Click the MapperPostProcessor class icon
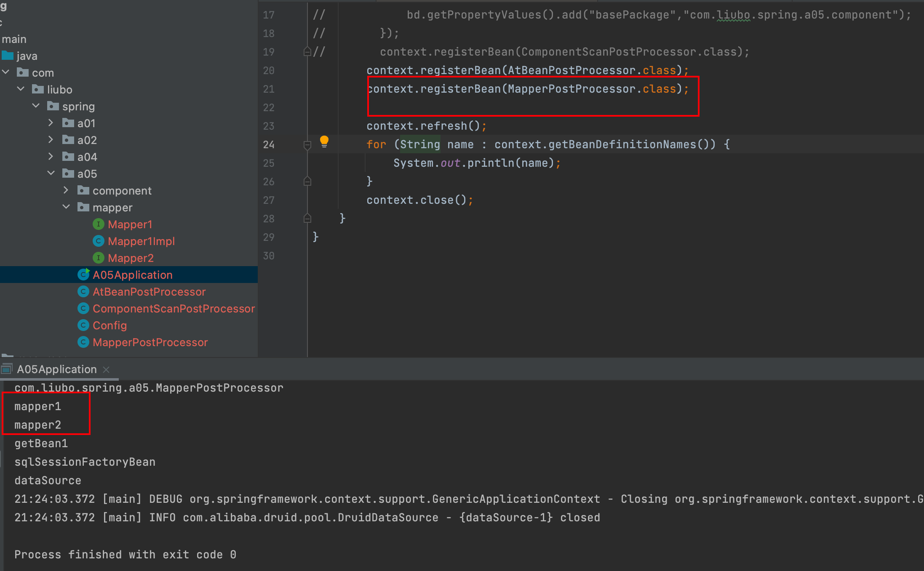Screen dimensions: 924x571 click(x=83, y=342)
